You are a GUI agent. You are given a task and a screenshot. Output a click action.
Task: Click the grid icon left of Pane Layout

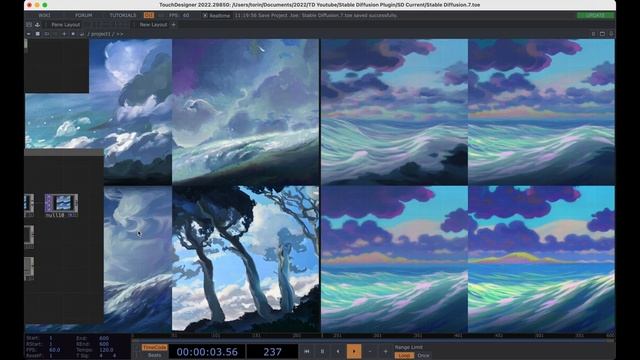click(x=29, y=25)
